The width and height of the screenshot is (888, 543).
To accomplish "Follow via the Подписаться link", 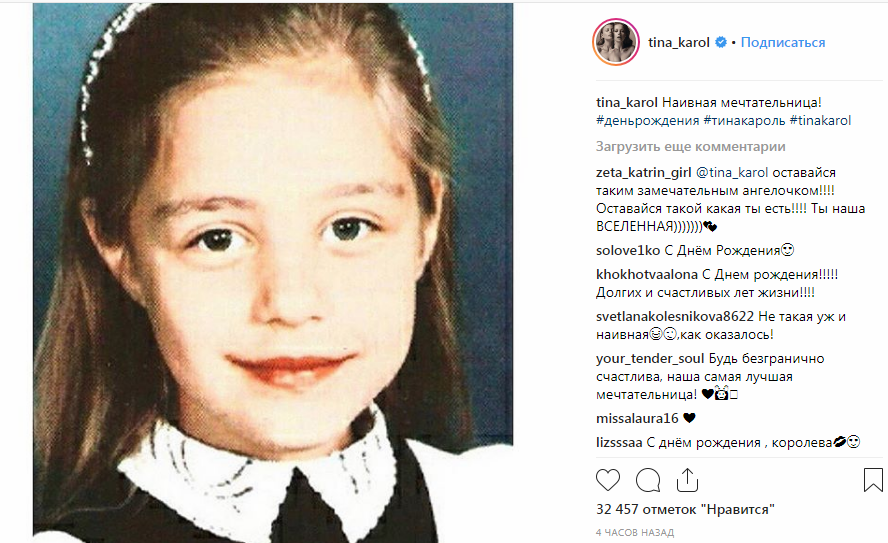I will [x=783, y=42].
